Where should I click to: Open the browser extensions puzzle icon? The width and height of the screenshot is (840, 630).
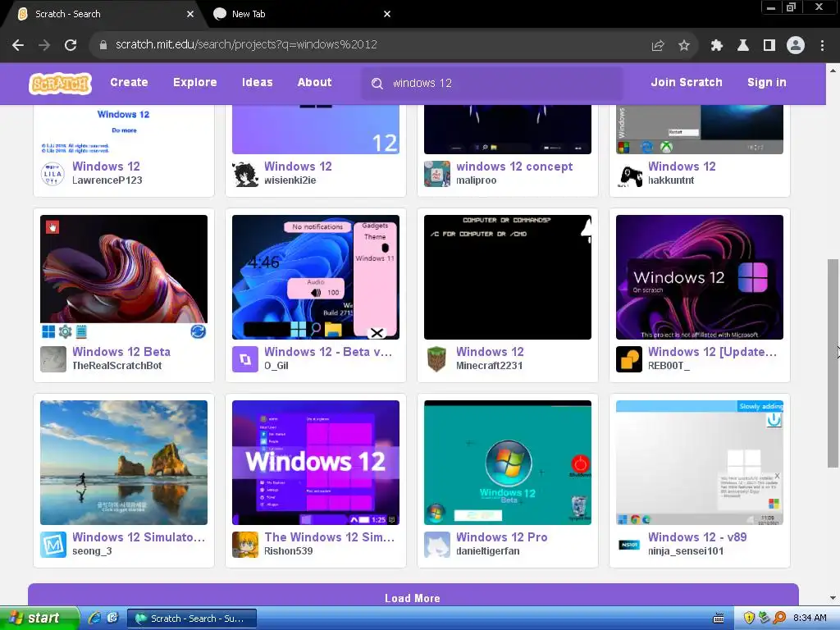point(717,46)
